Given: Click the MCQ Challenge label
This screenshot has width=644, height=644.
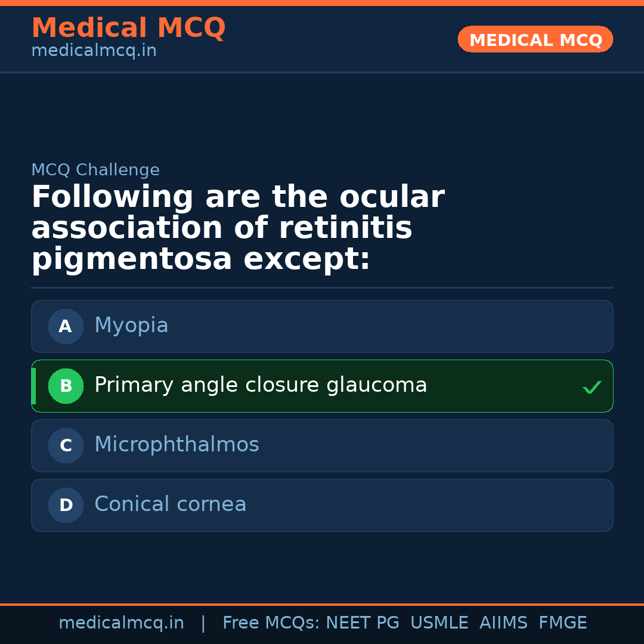Looking at the screenshot, I should click(95, 169).
